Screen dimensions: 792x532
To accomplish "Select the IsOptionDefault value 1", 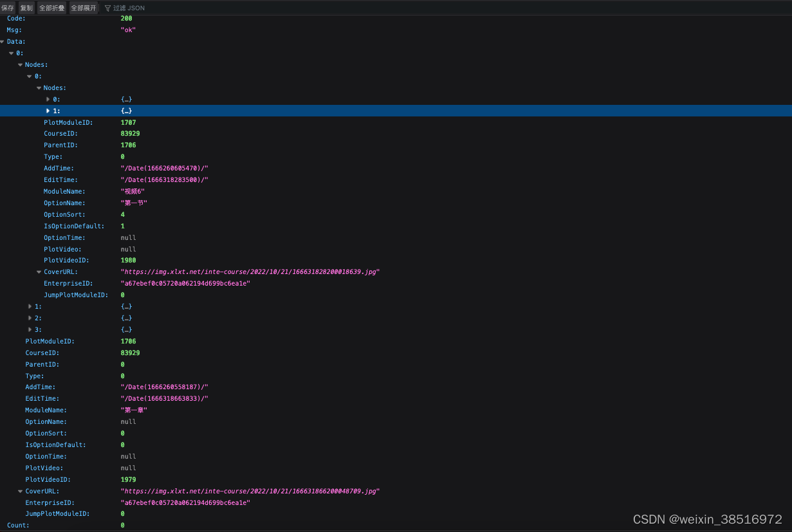I will pyautogui.click(x=122, y=226).
